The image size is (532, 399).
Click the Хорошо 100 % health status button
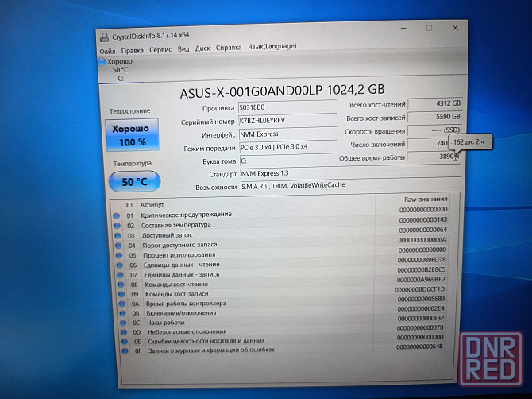132,135
